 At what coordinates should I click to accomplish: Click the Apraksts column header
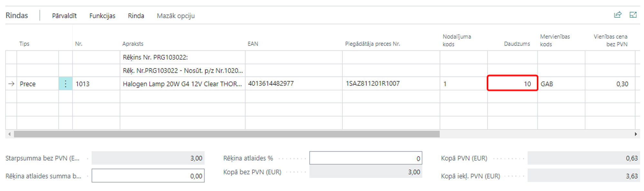[133, 44]
